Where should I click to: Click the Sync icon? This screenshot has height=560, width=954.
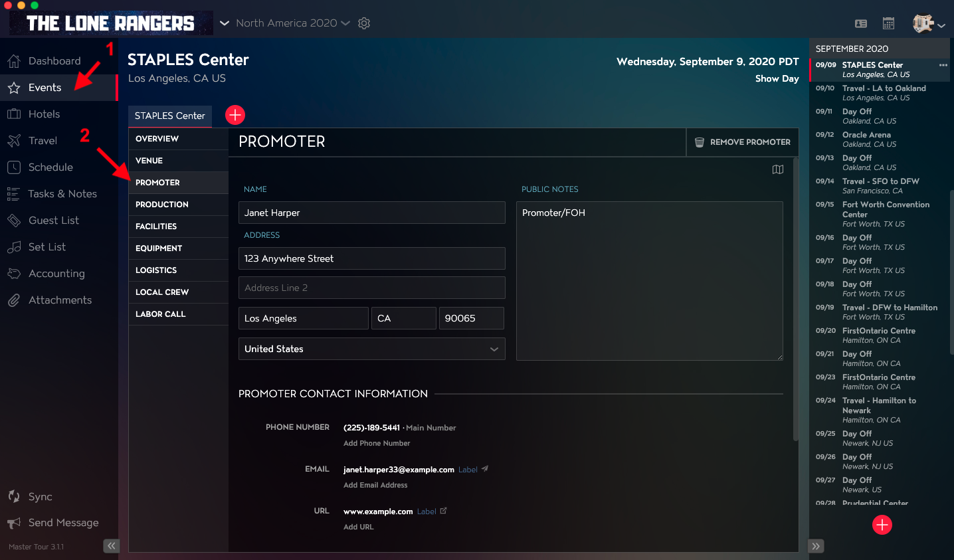[x=14, y=496]
